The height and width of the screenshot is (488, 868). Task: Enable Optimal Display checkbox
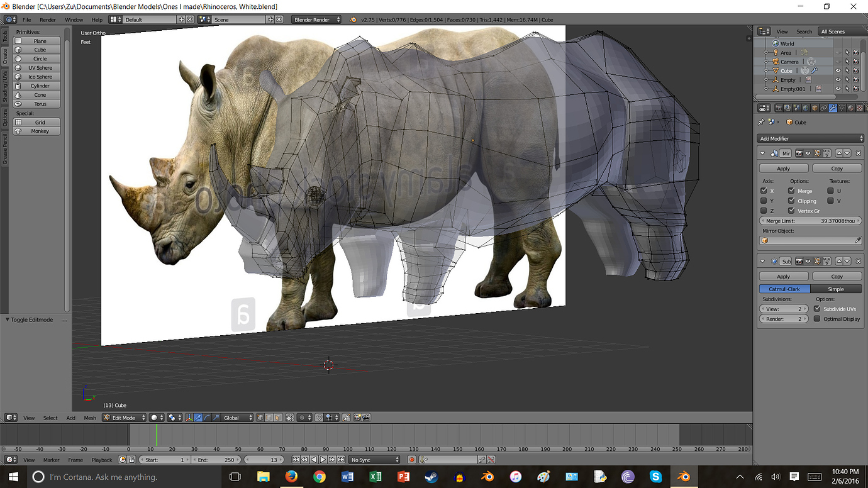tap(817, 319)
